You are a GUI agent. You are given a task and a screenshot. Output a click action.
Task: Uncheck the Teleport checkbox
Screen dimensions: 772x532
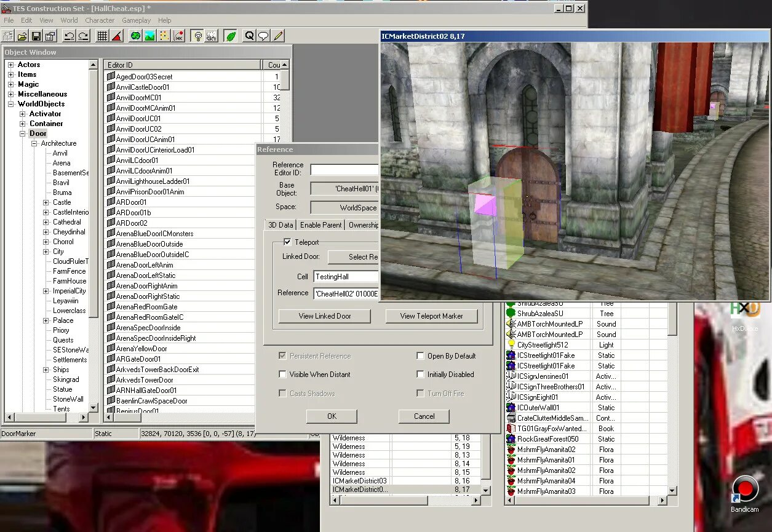287,242
